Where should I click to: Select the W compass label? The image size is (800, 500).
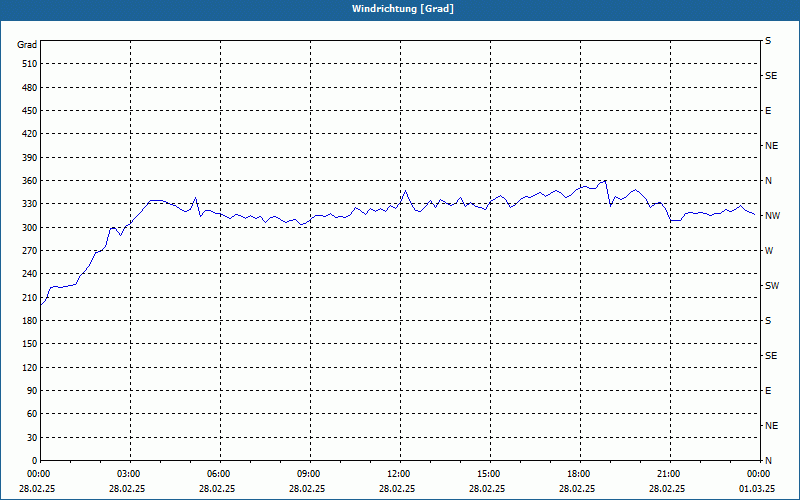click(x=769, y=251)
